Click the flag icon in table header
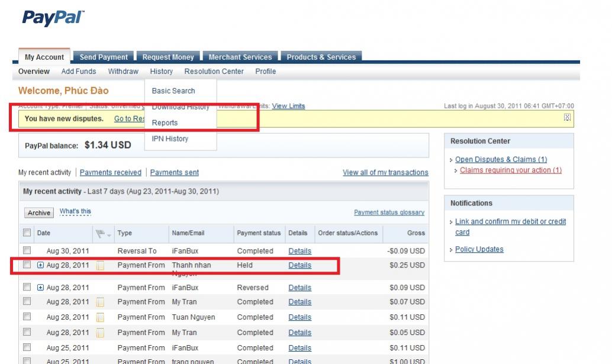This screenshot has height=364, width=612. pyautogui.click(x=100, y=233)
